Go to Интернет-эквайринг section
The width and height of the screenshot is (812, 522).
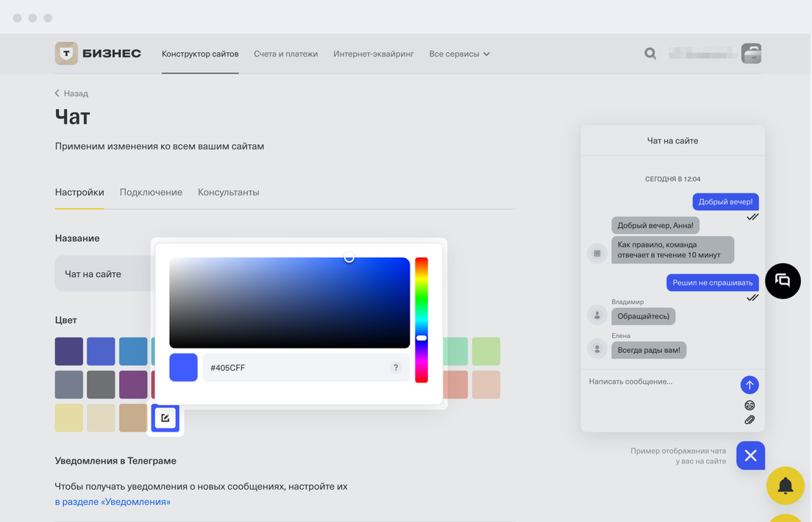(x=374, y=54)
